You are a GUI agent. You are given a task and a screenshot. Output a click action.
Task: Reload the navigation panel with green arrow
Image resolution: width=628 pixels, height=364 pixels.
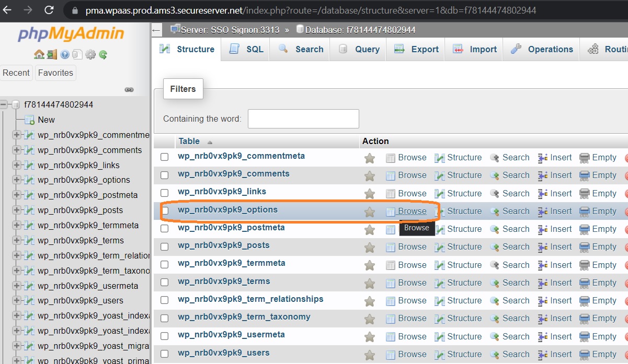point(103,54)
